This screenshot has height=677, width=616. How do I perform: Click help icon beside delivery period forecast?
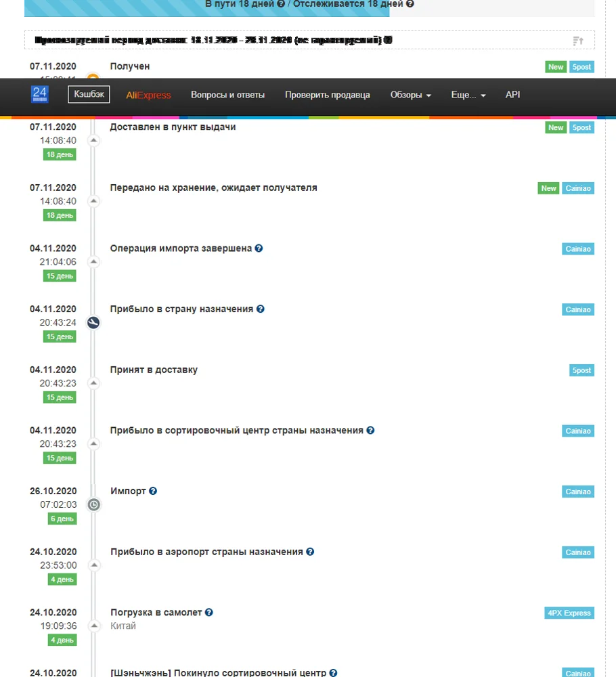pyautogui.click(x=388, y=40)
